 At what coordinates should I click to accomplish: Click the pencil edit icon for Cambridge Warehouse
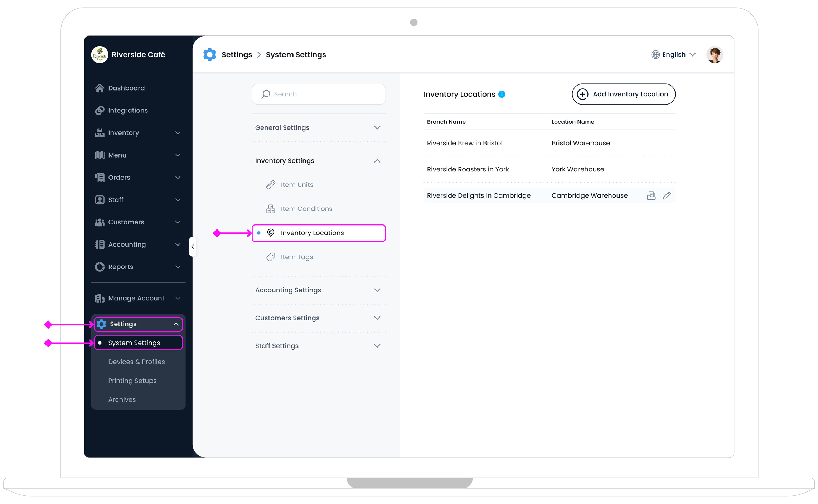pos(666,195)
